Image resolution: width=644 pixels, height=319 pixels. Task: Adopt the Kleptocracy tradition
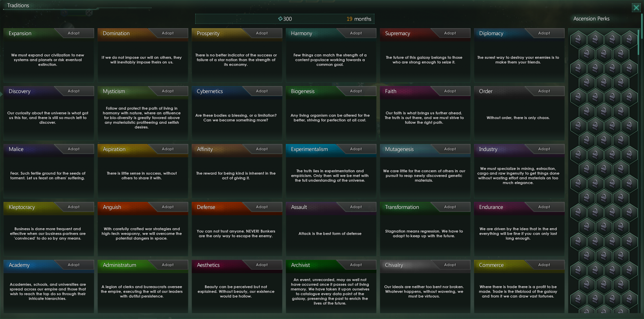[x=74, y=206]
